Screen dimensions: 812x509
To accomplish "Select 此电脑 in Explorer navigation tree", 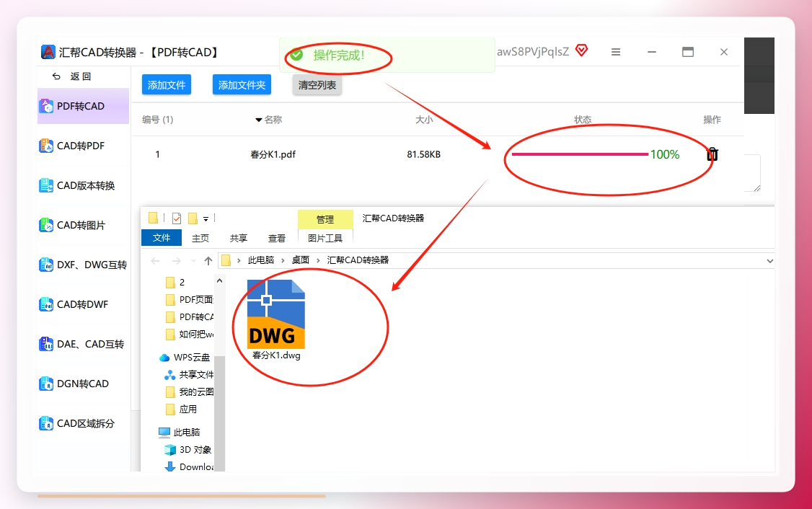I will [x=179, y=432].
